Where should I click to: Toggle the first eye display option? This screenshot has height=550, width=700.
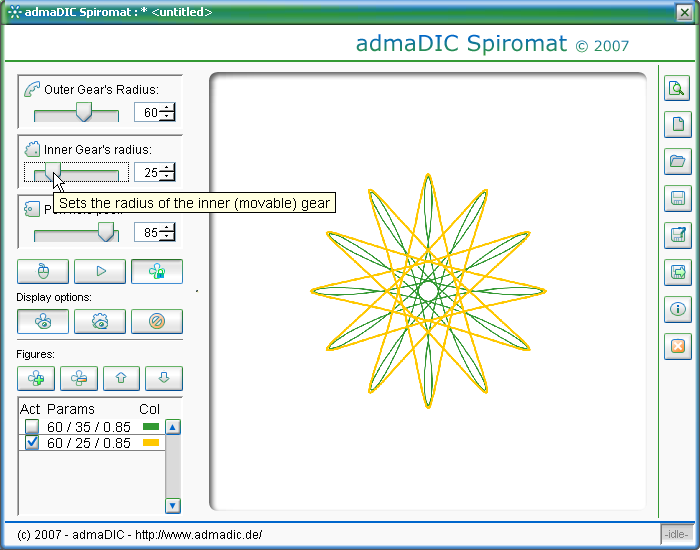[x=43, y=321]
